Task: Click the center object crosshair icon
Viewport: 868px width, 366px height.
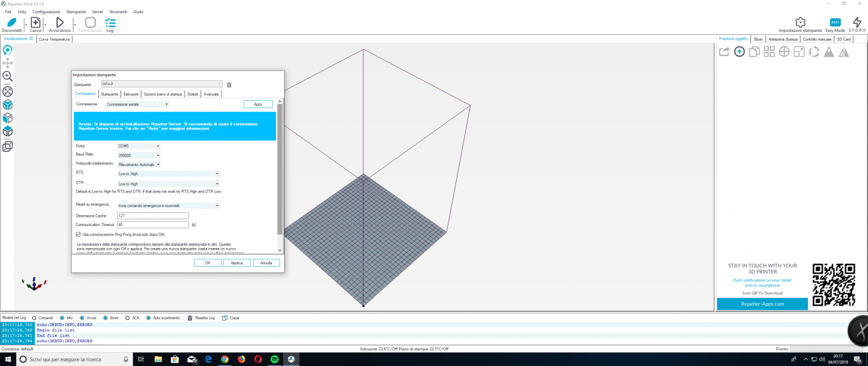Action: (784, 51)
